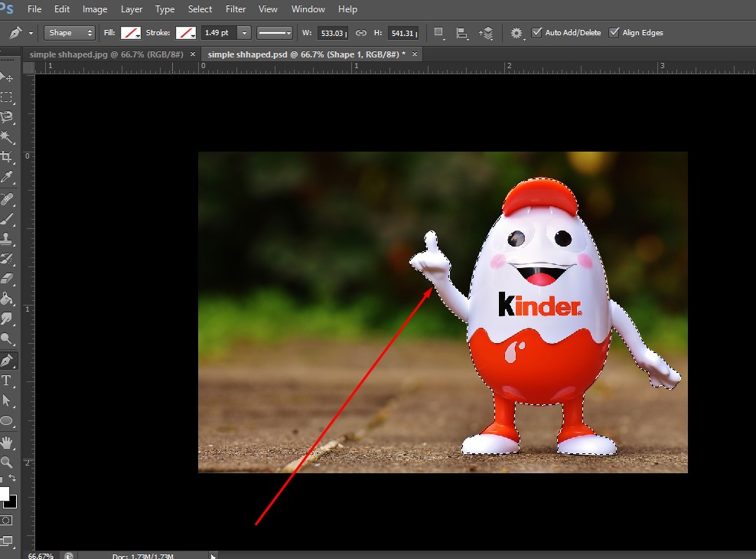This screenshot has width=756, height=559.
Task: Select the Lasso tool
Action: pos(7,116)
